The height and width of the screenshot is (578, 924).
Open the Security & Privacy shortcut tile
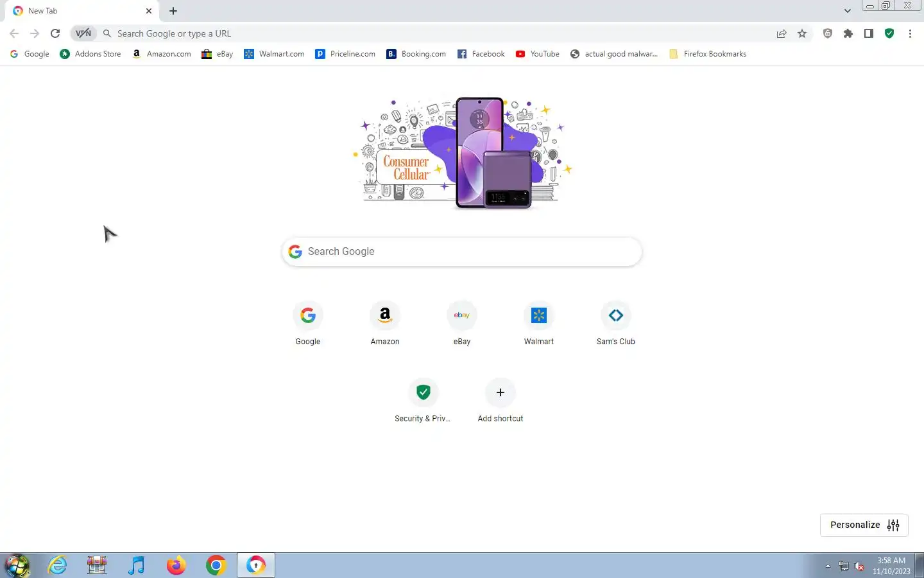(x=424, y=401)
